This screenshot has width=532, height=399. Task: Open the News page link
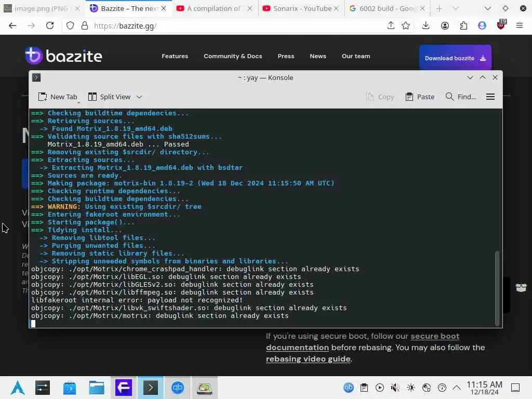[x=318, y=56]
